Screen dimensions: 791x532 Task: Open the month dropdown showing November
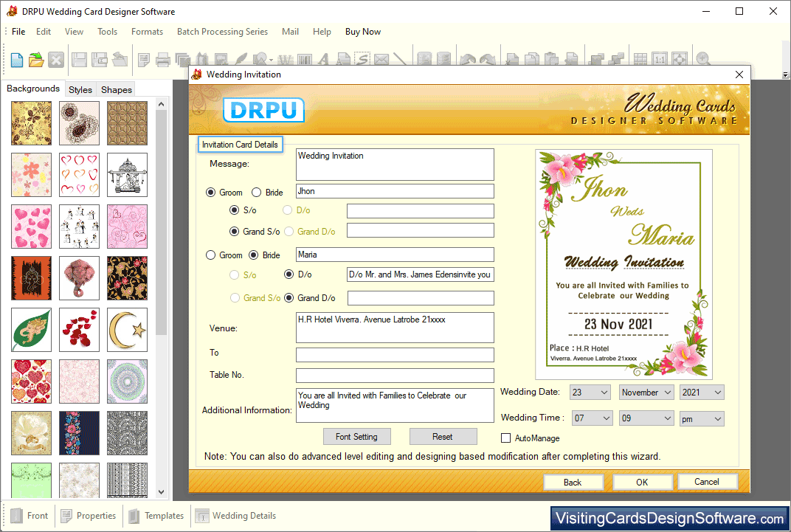coord(646,393)
